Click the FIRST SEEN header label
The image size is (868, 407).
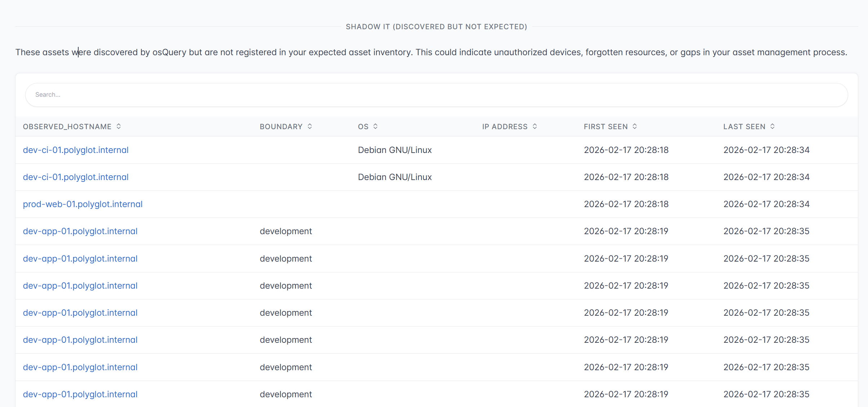(606, 127)
